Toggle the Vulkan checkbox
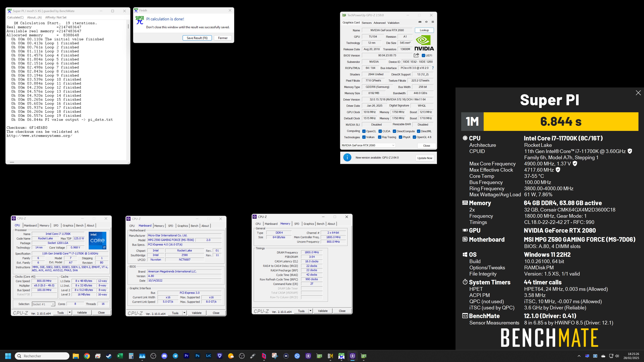Viewport: 644px width, 362px height. (x=364, y=137)
